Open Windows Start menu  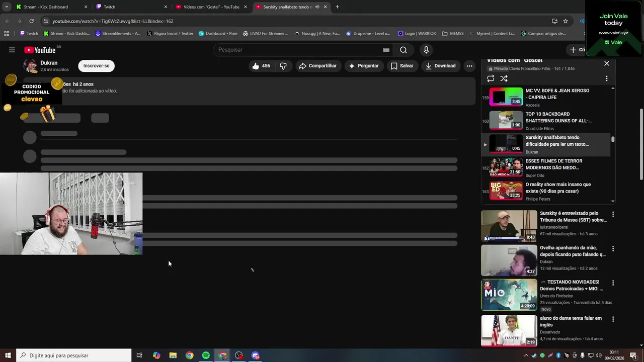(x=8, y=355)
